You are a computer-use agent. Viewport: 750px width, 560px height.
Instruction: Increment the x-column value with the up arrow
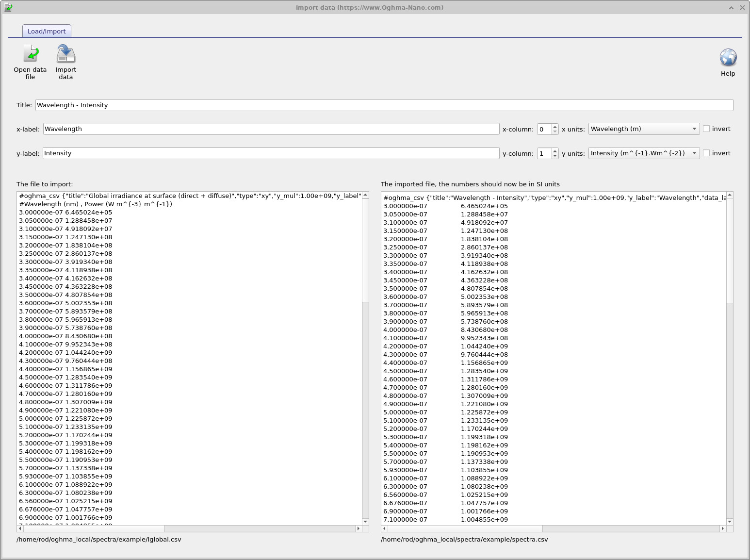tap(554, 126)
